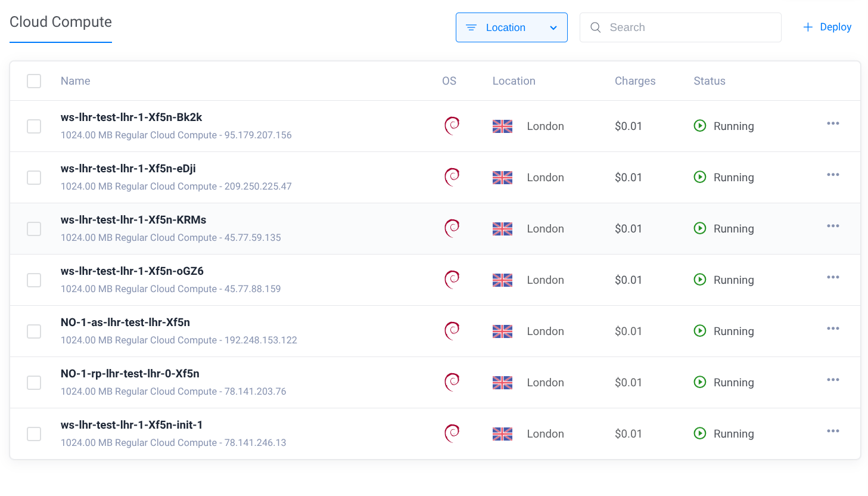Click the filter lines icon beside Location
The width and height of the screenshot is (868, 496).
(x=471, y=27)
